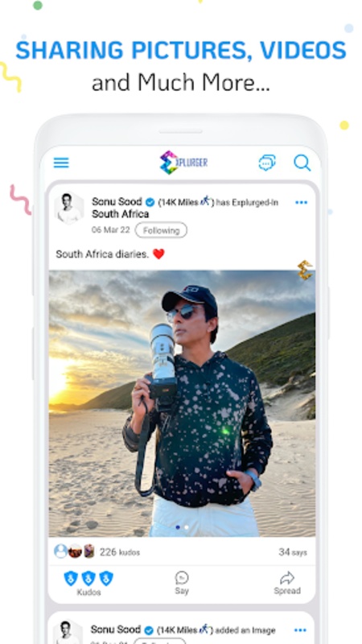Share post with the Spread arrow
This screenshot has height=644, width=362.
[x=287, y=577]
